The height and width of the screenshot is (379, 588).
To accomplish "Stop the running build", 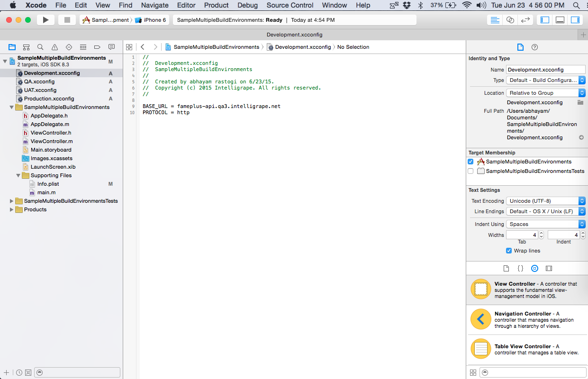I will (67, 20).
